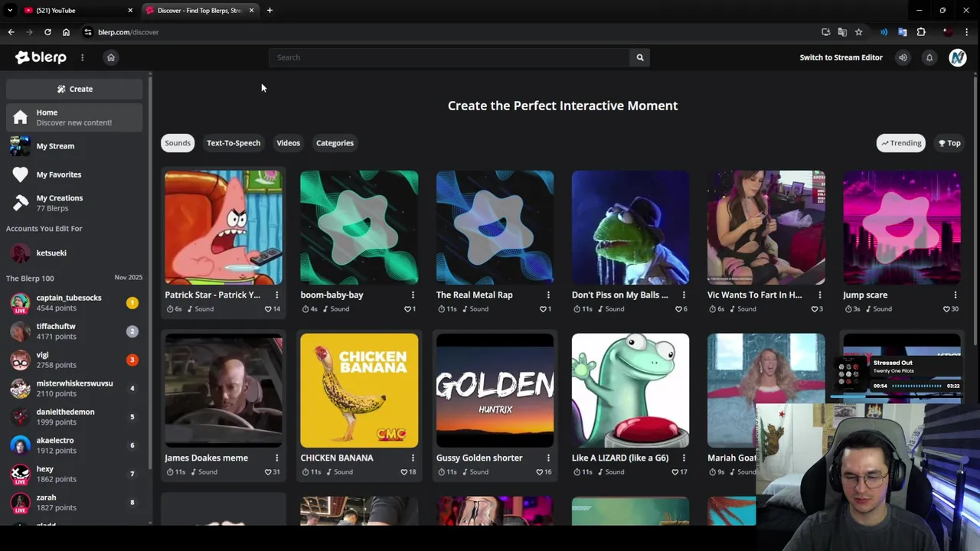Like the Like A LIZARD heart
This screenshot has width=980, height=551.
tap(675, 472)
